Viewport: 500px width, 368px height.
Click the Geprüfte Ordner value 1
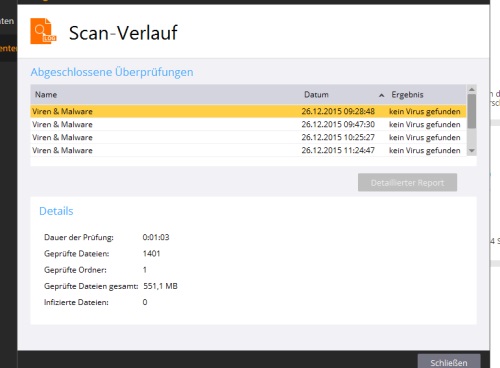(x=145, y=270)
